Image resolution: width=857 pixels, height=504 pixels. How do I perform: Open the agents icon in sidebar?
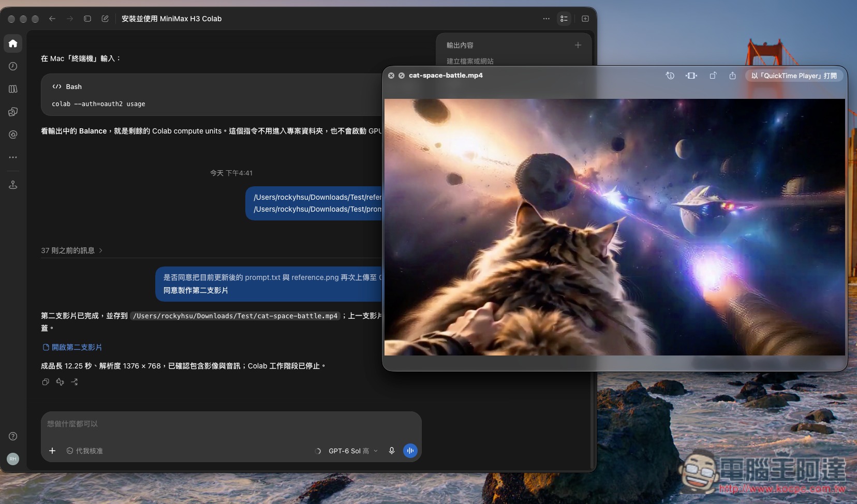(x=13, y=112)
